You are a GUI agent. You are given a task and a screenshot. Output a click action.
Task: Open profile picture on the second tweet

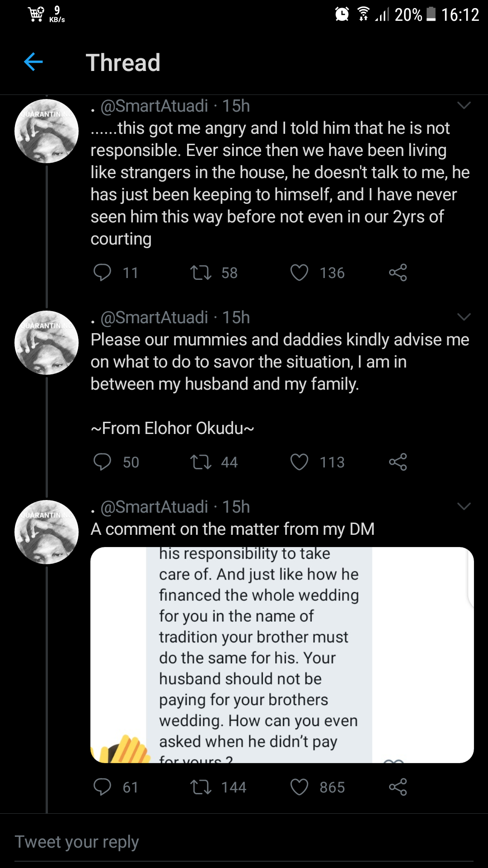click(47, 343)
